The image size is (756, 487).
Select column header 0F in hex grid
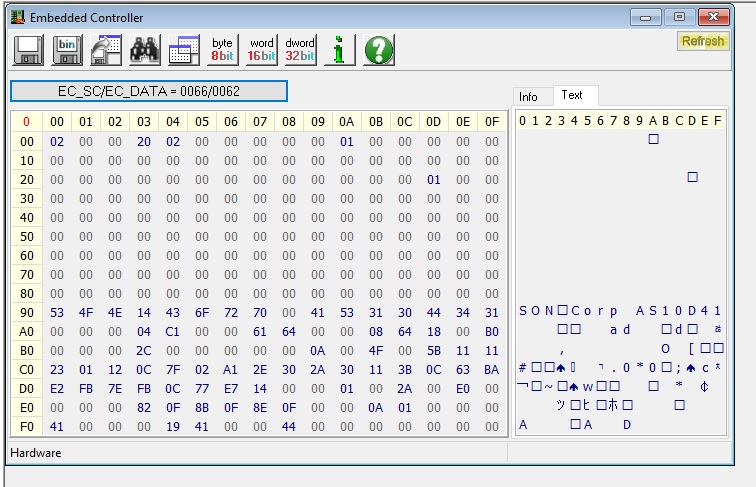(x=492, y=122)
